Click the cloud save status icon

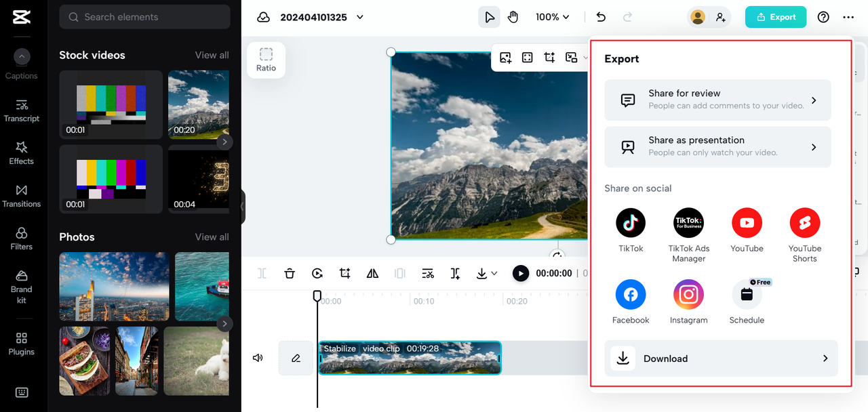263,17
